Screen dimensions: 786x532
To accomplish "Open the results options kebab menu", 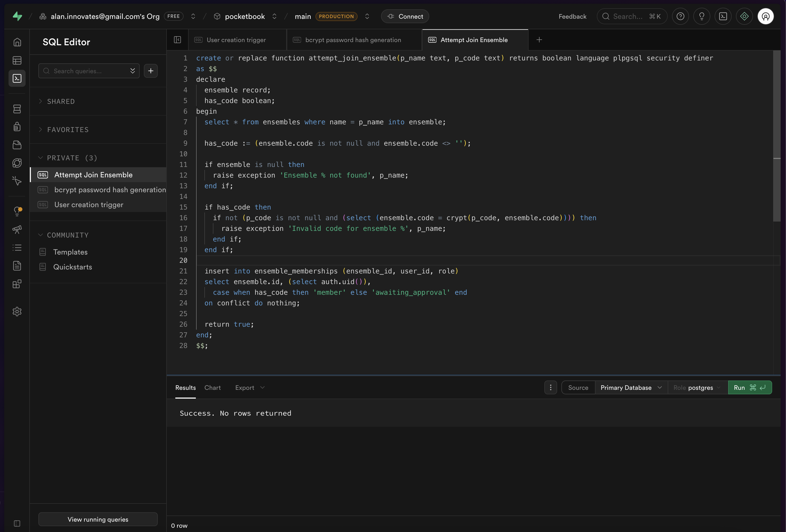I will tap(551, 388).
